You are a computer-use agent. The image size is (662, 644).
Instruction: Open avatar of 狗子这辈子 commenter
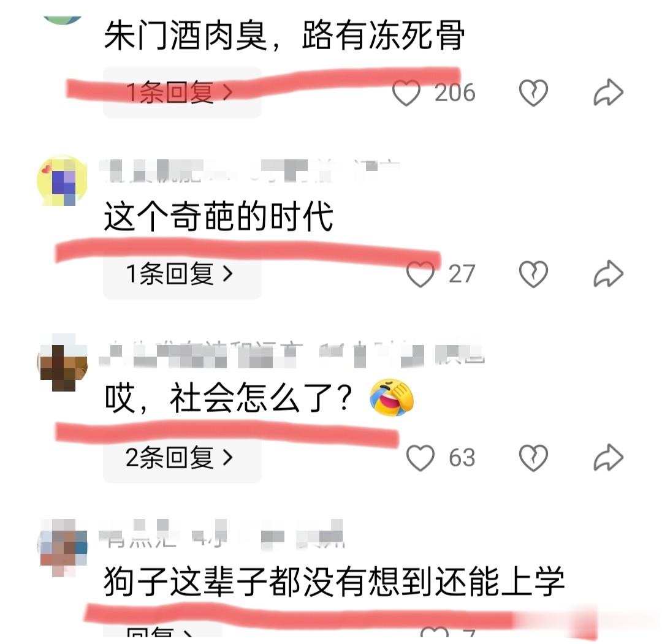coord(63,547)
